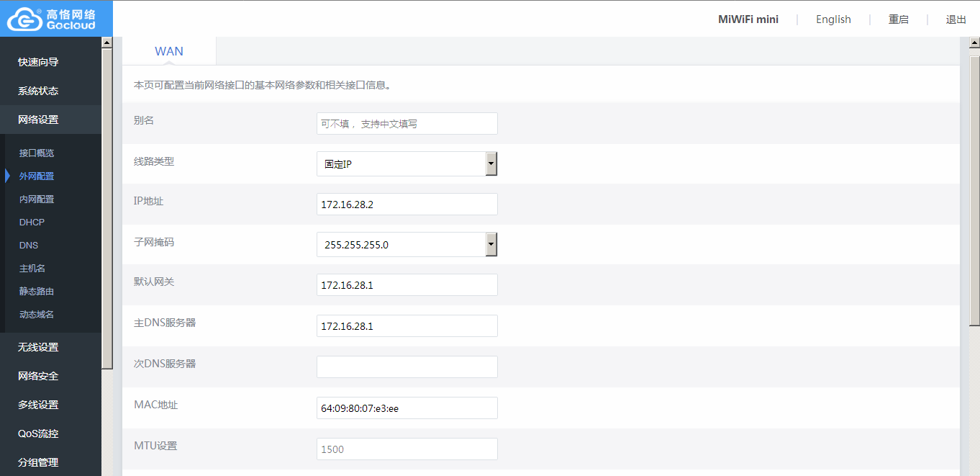Viewport: 980px width, 476px height.
Task: Click the MTU设置 input field
Action: pyautogui.click(x=407, y=449)
